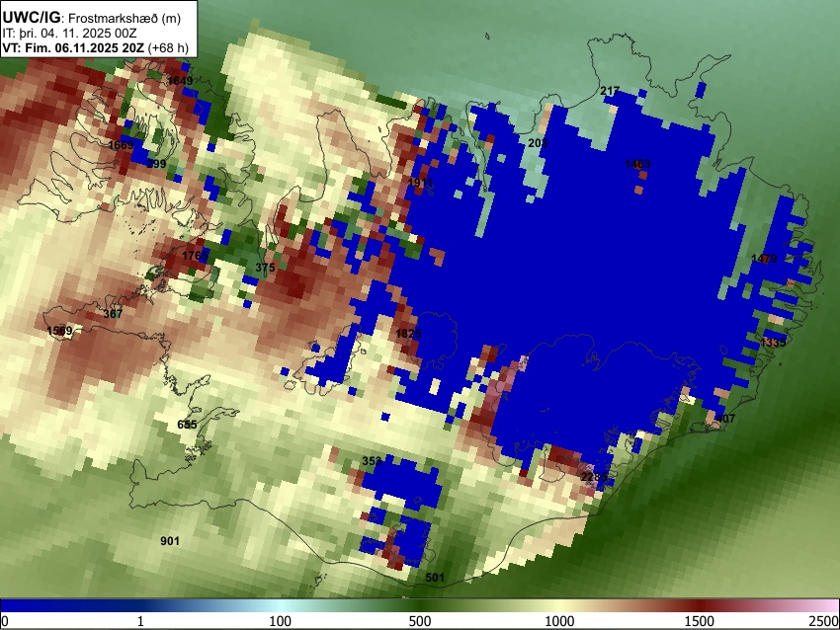840x630 pixels.
Task: Click the map value label 655
Action: [x=187, y=425]
